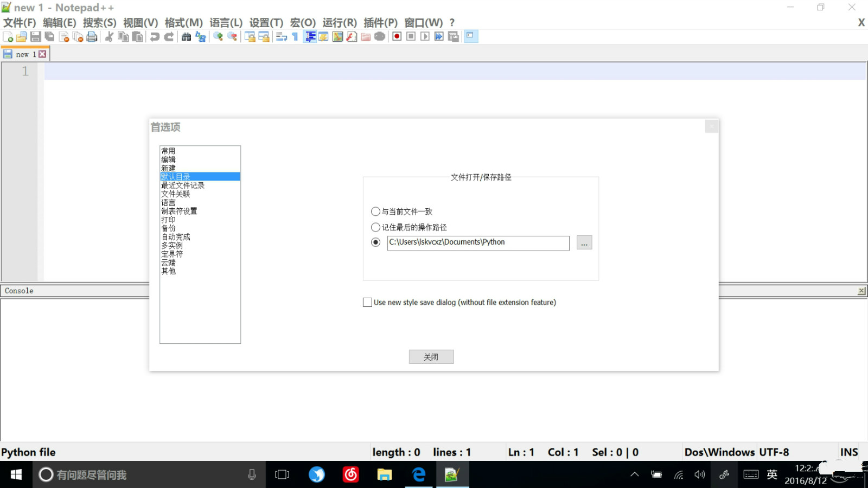Click the Paste toolbar icon
Viewport: 868px width, 488px height.
(137, 36)
